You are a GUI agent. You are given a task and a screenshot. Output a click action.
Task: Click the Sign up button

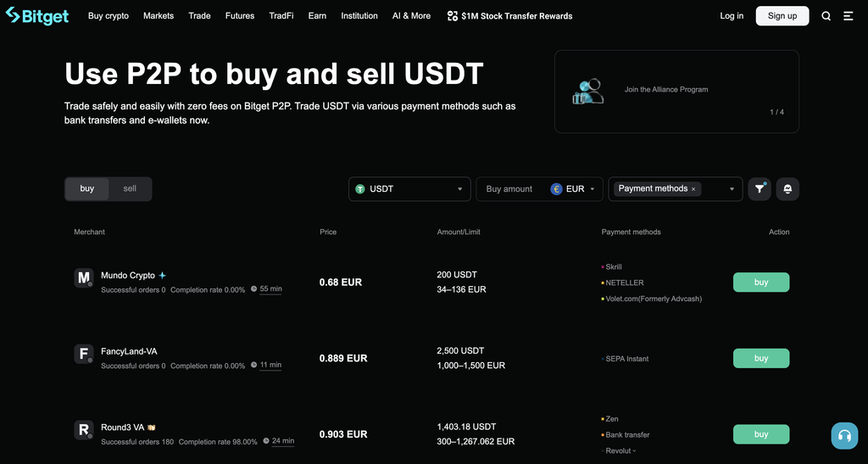(x=782, y=16)
